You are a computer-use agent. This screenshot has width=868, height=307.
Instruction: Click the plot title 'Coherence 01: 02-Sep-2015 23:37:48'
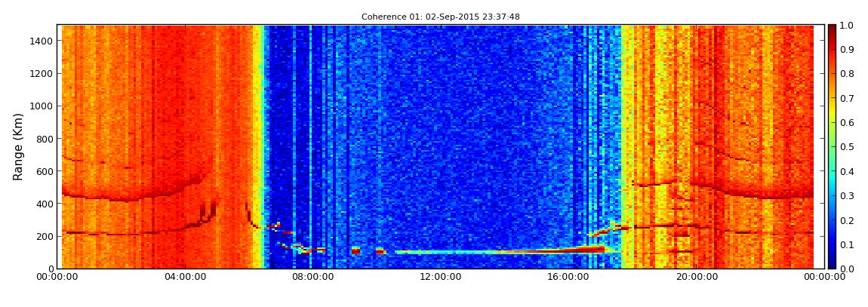pyautogui.click(x=441, y=17)
